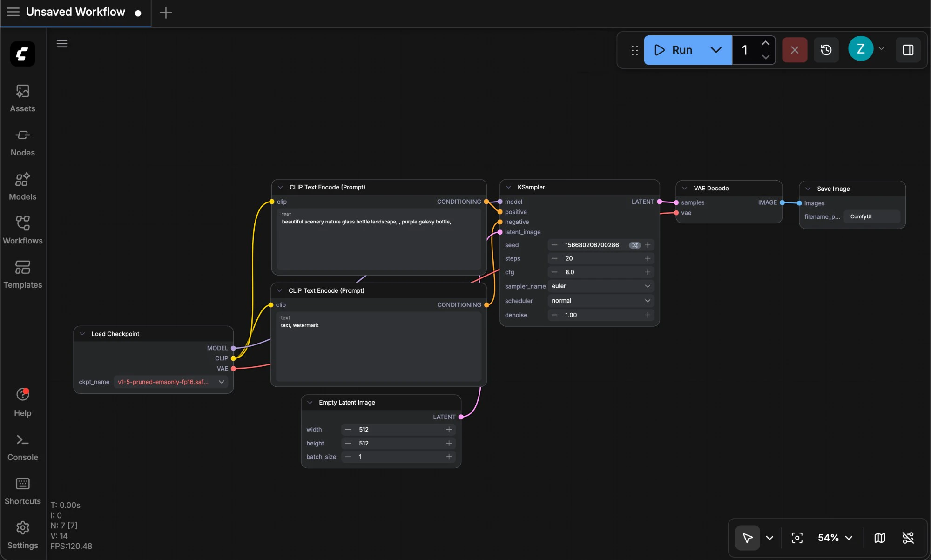The image size is (931, 560).
Task: Toggle link visibility in the canvas toolbar
Action: point(908,538)
